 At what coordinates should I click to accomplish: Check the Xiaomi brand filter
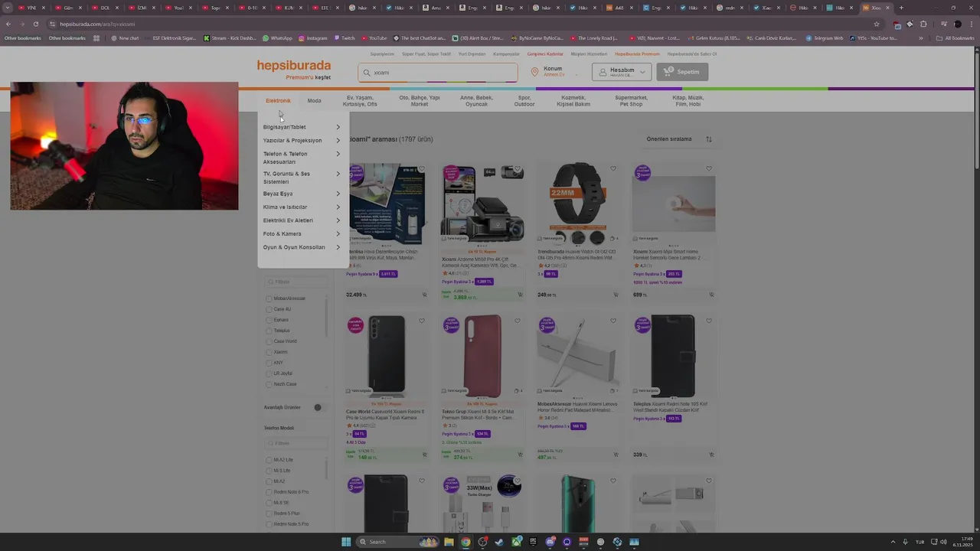269,352
